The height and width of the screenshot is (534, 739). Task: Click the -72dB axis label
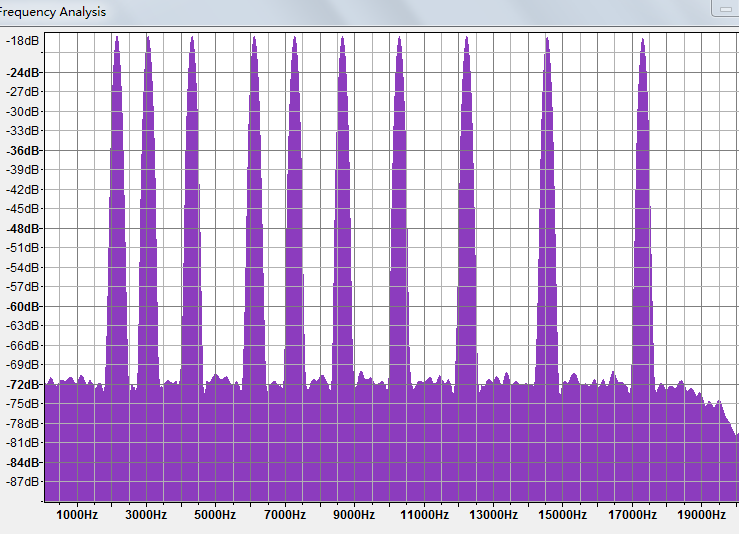[x=22, y=385]
